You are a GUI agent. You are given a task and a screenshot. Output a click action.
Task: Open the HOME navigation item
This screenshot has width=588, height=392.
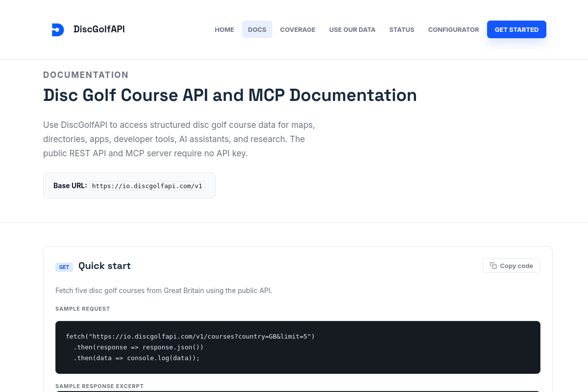coord(224,29)
